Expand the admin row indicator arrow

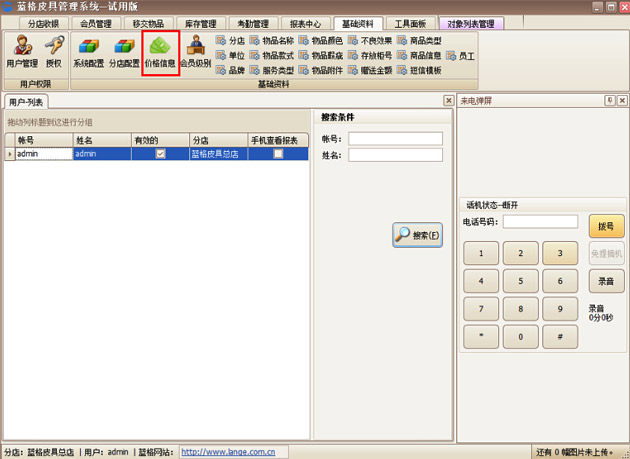pyautogui.click(x=10, y=154)
